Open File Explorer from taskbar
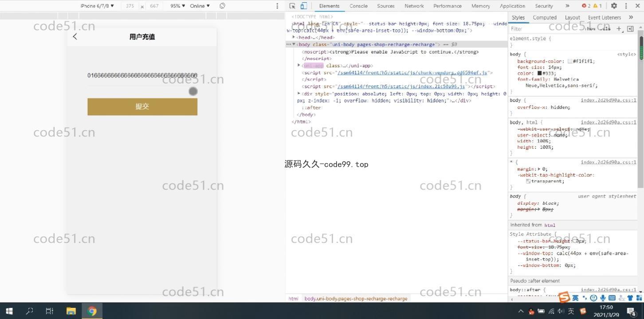 (x=71, y=311)
